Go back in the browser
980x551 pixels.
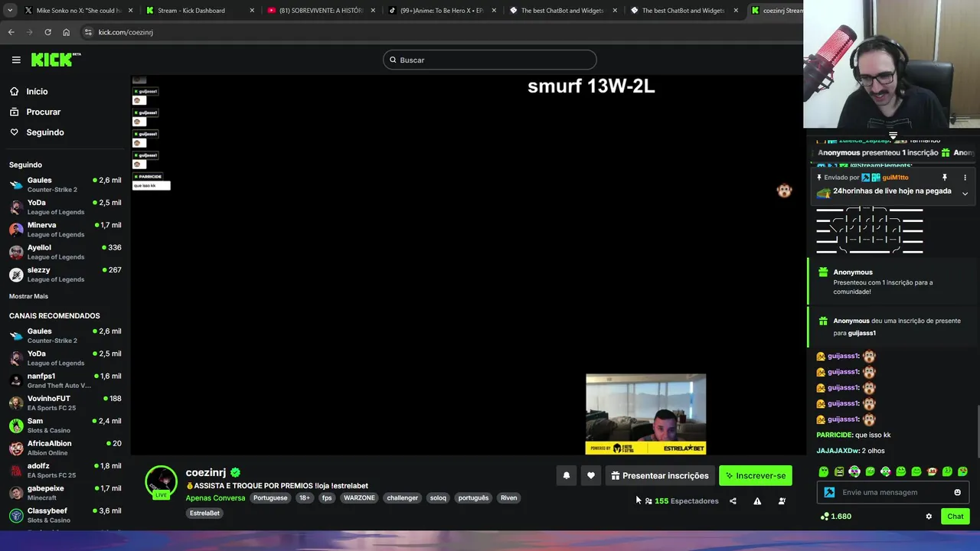11,32
